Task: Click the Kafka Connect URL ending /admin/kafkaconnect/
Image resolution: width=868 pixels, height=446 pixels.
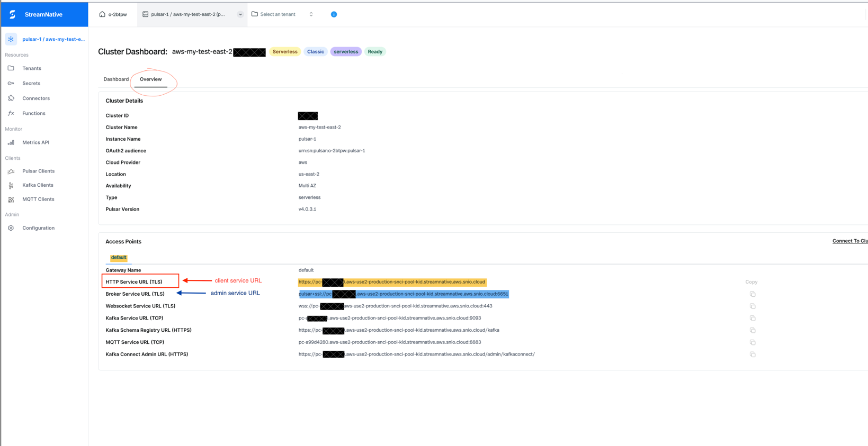Action: coord(416,354)
